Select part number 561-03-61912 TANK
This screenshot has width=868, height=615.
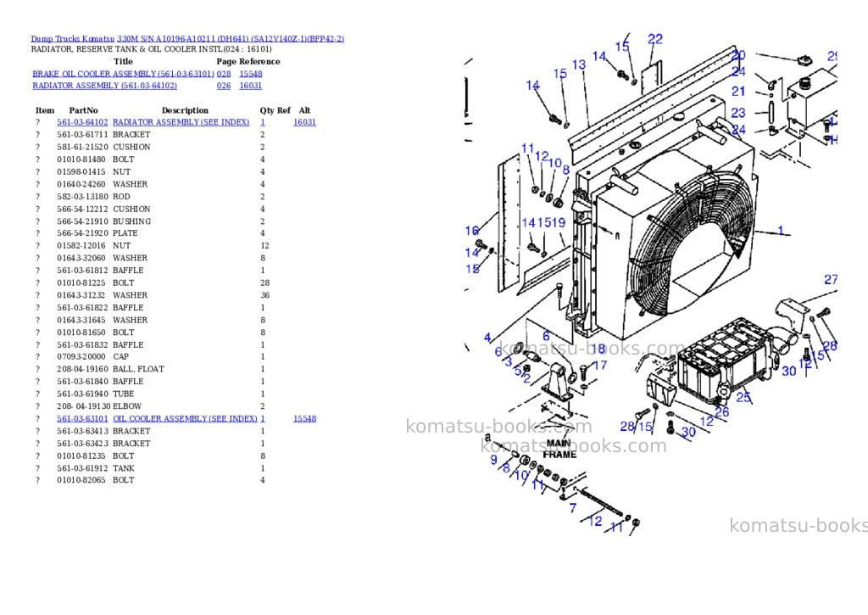point(82,468)
